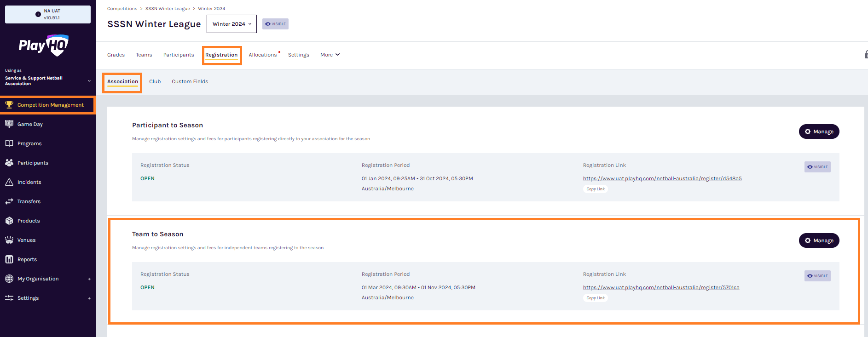The width and height of the screenshot is (868, 337).
Task: Click the Participant to Season heading
Action: point(168,125)
